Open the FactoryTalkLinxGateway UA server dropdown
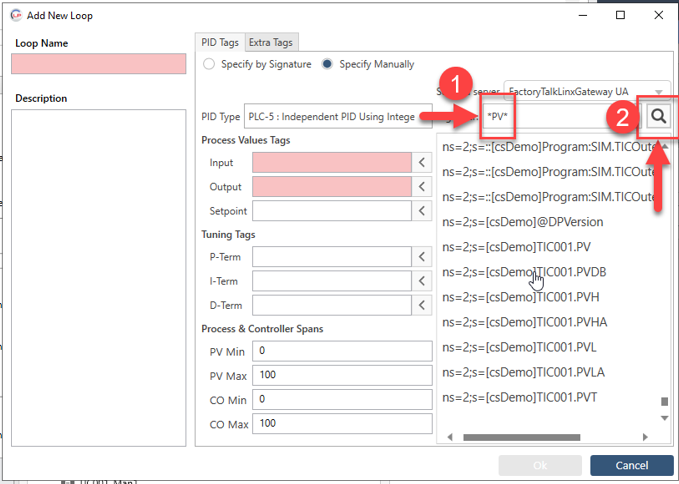The width and height of the screenshot is (679, 484). click(587, 91)
